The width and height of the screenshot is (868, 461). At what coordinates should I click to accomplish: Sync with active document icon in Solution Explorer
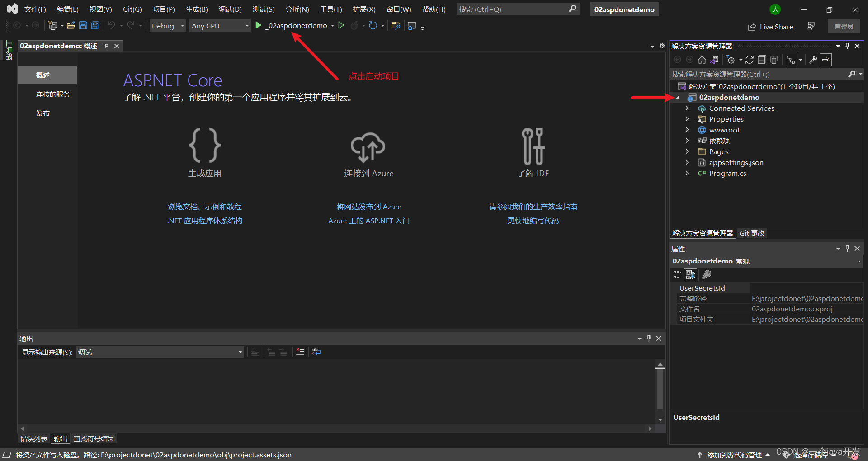pyautogui.click(x=749, y=60)
